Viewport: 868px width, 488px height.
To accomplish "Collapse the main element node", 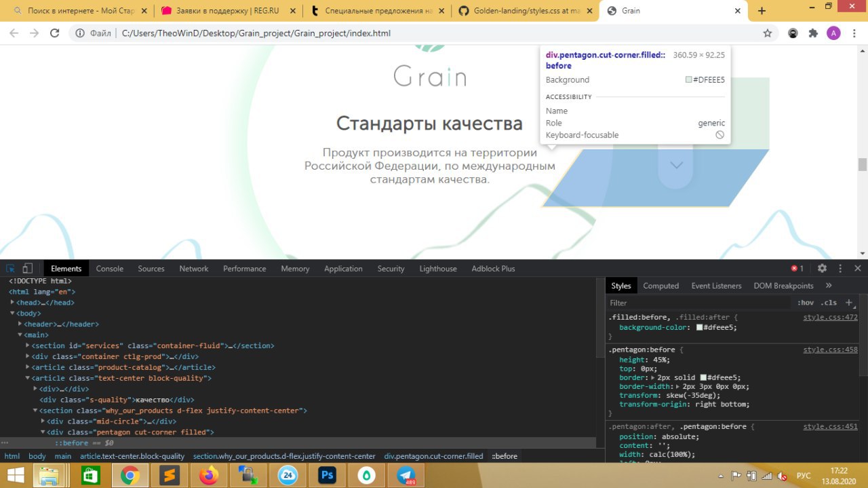I will [x=20, y=335].
